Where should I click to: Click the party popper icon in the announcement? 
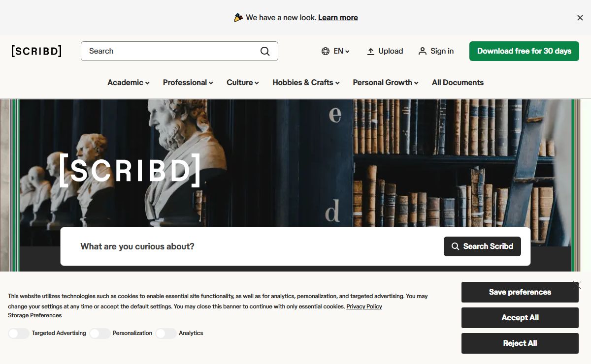[238, 18]
